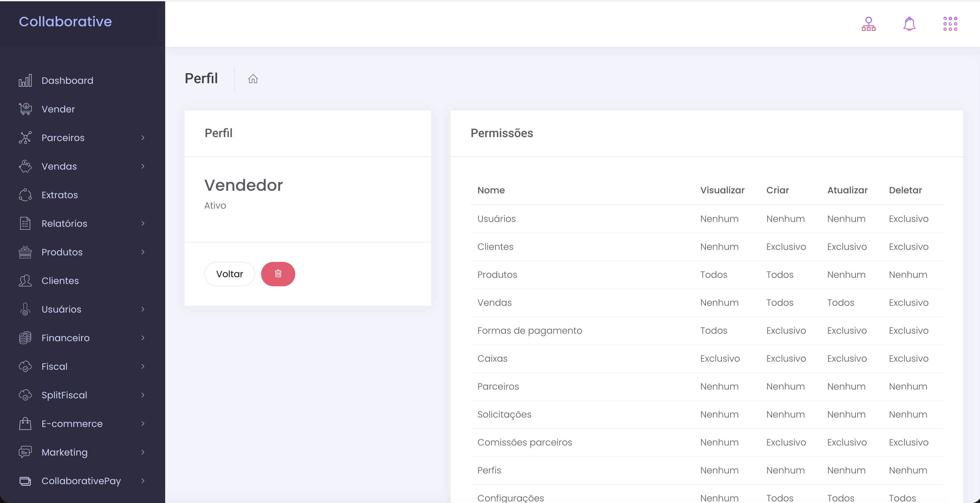Click the Produtos gift box icon

(25, 252)
